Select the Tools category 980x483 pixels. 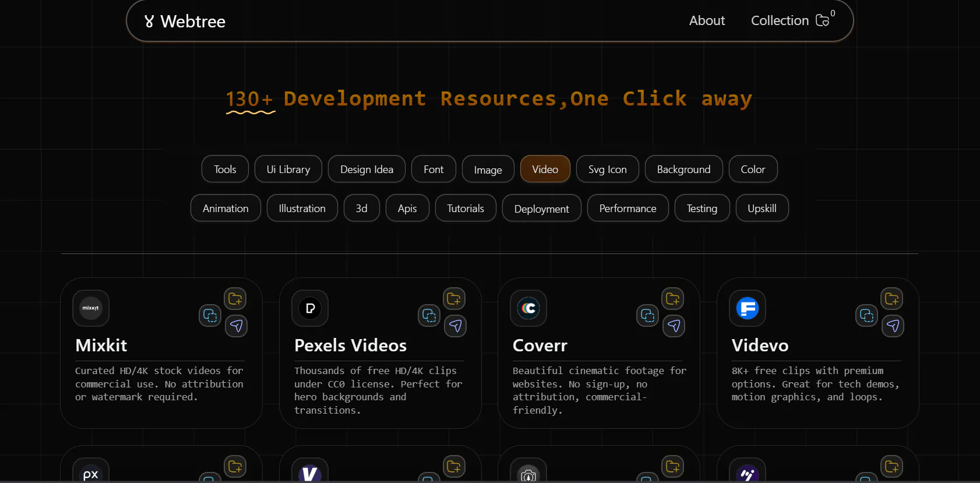[x=225, y=169]
